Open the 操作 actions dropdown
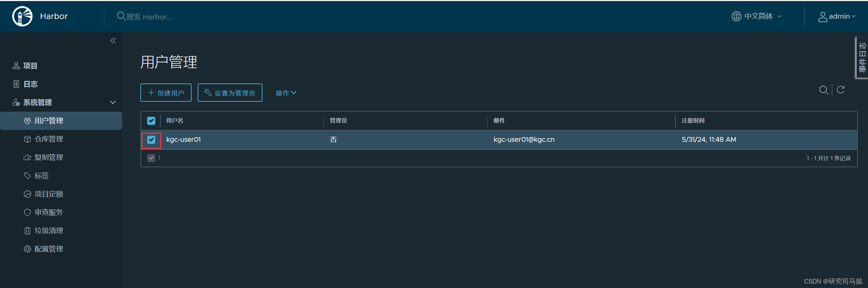This screenshot has height=288, width=868. click(286, 93)
